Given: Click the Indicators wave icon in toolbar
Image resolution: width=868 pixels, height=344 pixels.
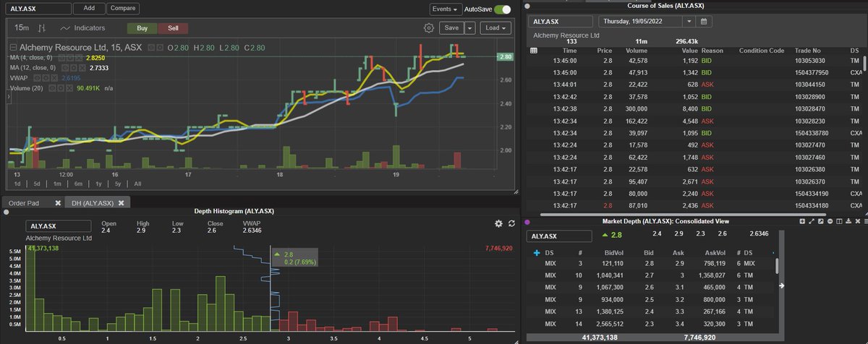Looking at the screenshot, I should (66, 28).
